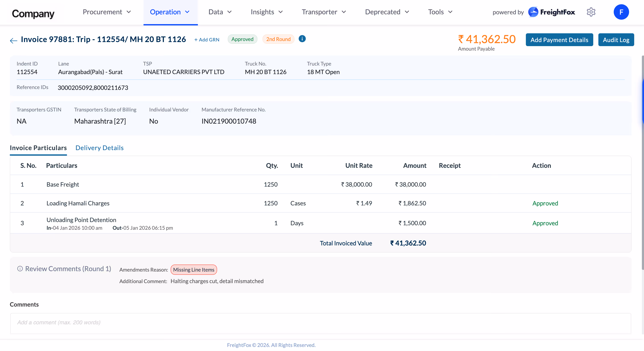Click the Truck No. MH 20 BT 1126 value
644x351 pixels.
265,72
